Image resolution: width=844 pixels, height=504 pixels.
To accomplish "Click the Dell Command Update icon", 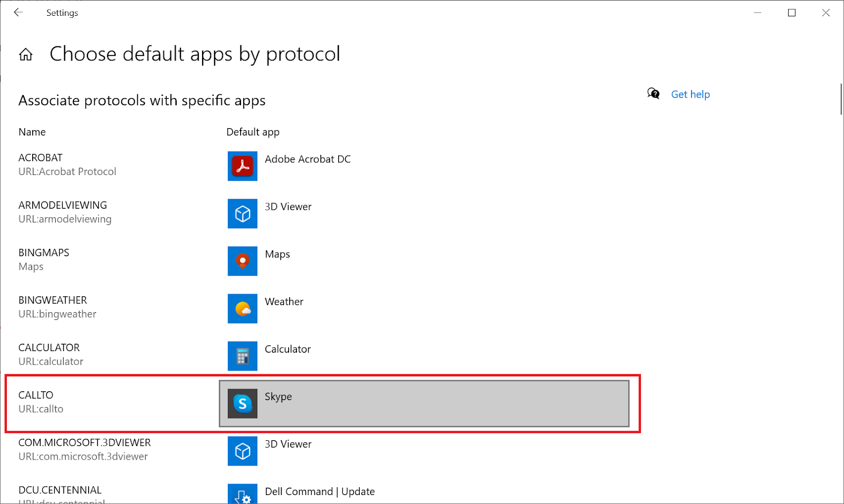I will point(243,494).
